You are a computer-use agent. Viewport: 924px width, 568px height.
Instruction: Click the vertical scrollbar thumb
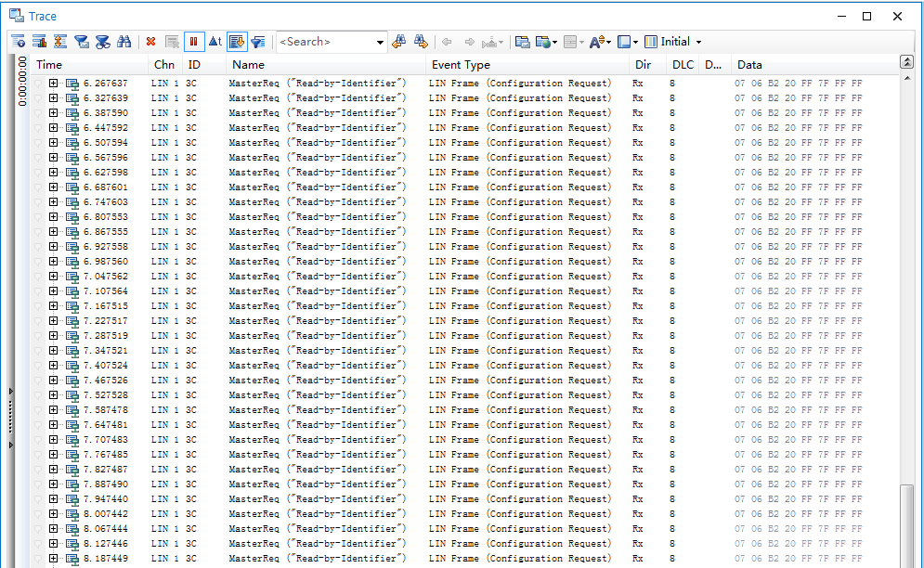907,524
